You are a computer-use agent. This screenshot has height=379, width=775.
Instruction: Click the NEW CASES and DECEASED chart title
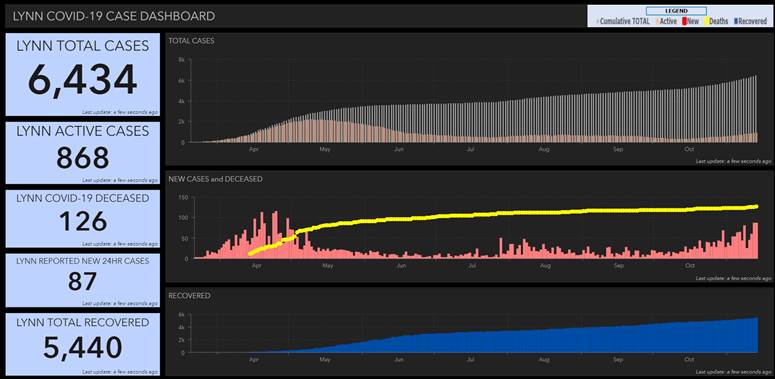pos(215,179)
